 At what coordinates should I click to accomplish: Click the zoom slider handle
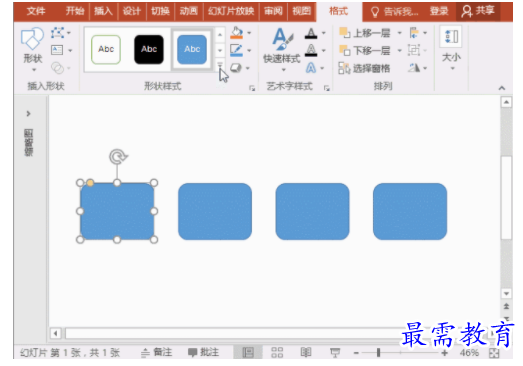[x=378, y=352]
